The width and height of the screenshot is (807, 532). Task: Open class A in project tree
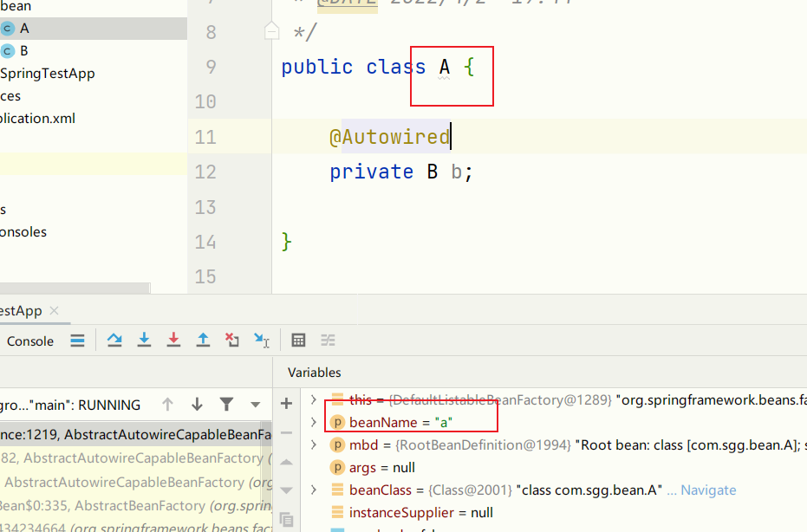tap(23, 29)
